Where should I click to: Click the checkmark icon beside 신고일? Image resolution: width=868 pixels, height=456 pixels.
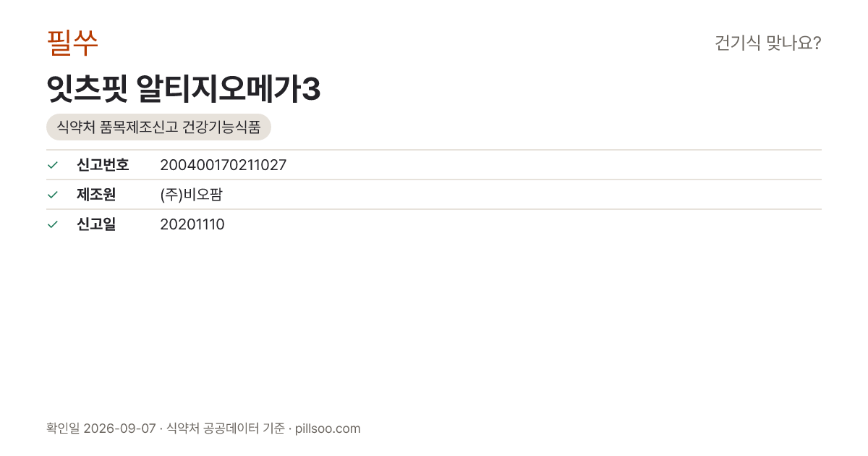tap(53, 224)
